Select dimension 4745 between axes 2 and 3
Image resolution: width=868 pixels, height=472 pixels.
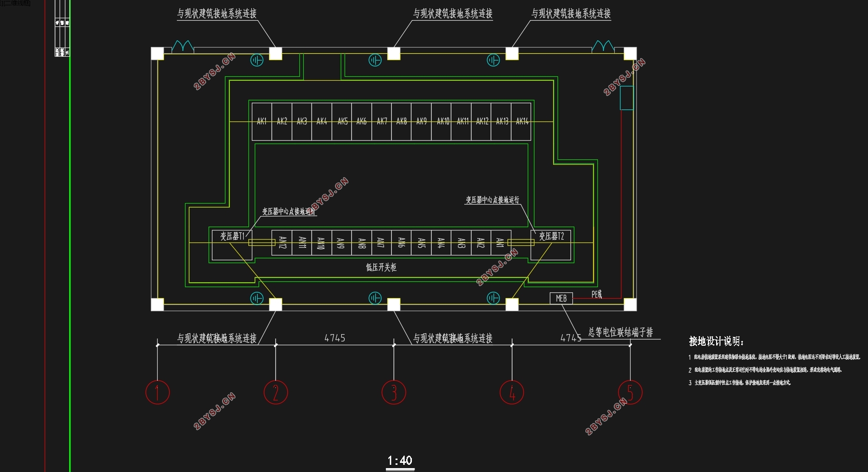point(335,338)
